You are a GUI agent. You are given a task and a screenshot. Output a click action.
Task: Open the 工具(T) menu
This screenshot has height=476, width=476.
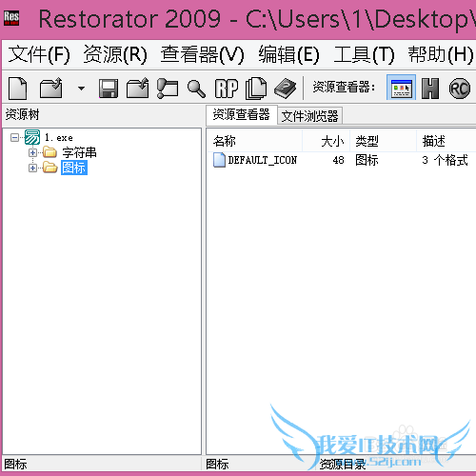click(x=364, y=54)
